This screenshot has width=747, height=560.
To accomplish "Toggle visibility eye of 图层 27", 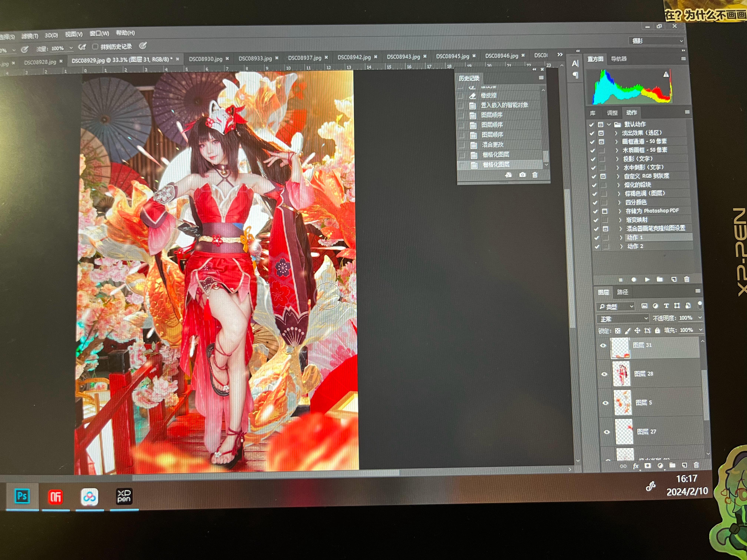I will tap(607, 432).
